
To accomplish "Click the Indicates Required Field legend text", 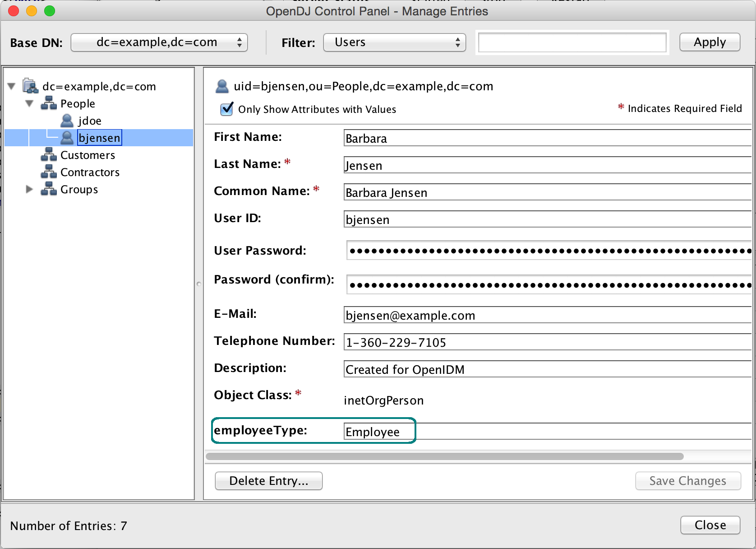I will tap(685, 108).
